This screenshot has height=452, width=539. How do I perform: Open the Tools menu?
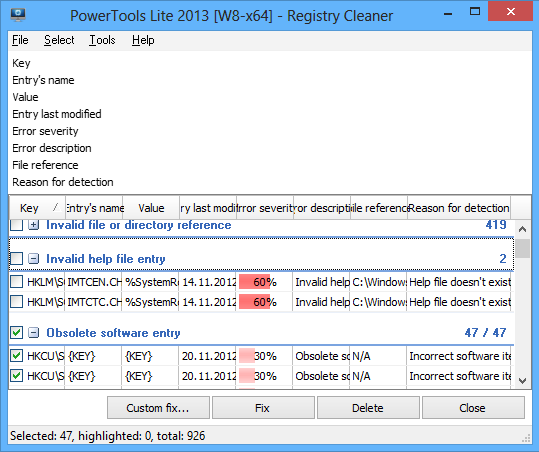point(102,40)
